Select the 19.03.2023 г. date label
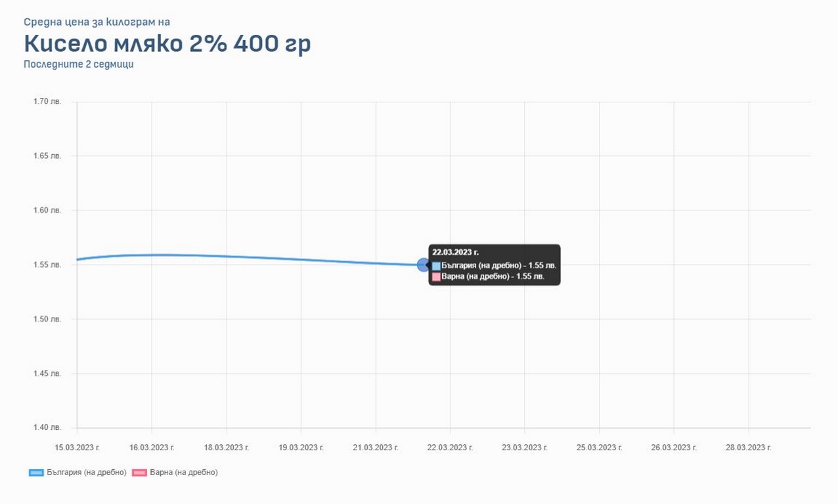This screenshot has width=838, height=504. click(x=301, y=448)
